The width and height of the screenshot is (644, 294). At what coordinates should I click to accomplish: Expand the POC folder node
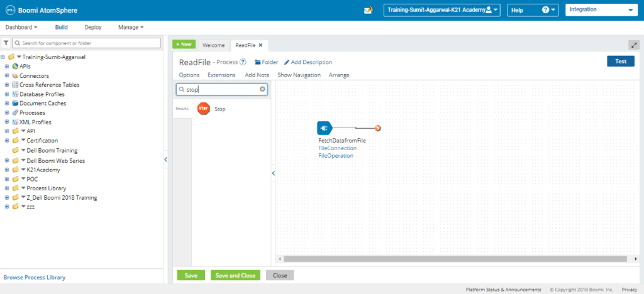pos(6,179)
